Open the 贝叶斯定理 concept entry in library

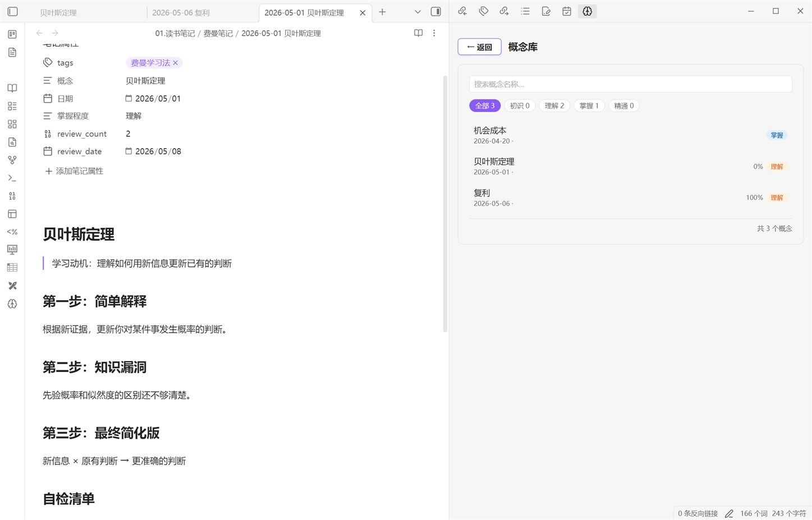point(630,166)
